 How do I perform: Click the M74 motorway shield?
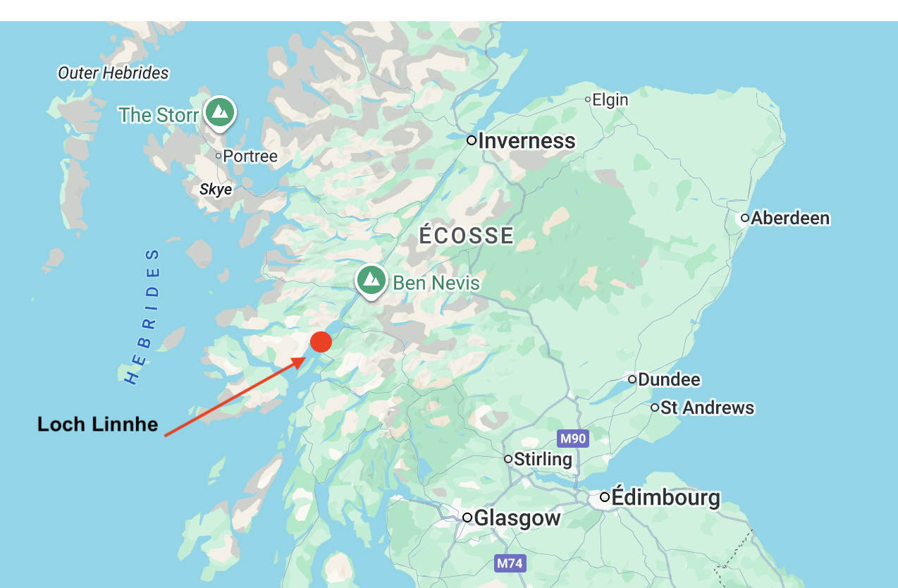[x=510, y=563]
